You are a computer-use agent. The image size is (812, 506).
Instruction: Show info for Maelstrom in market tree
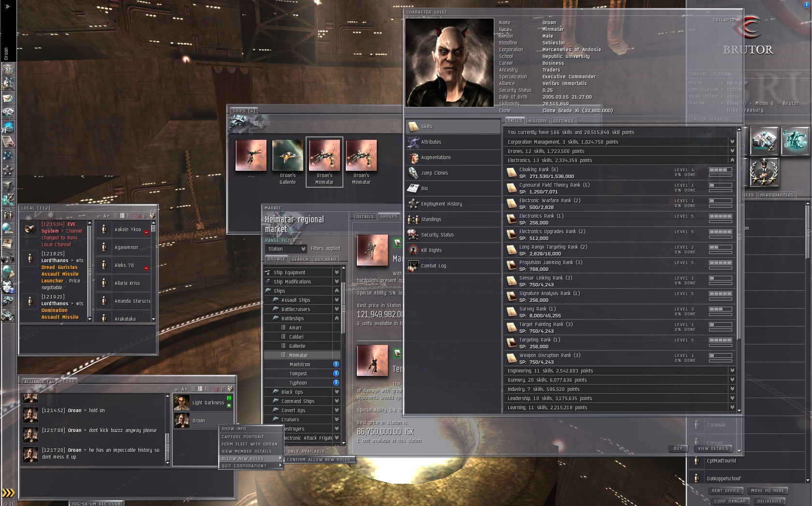[336, 364]
